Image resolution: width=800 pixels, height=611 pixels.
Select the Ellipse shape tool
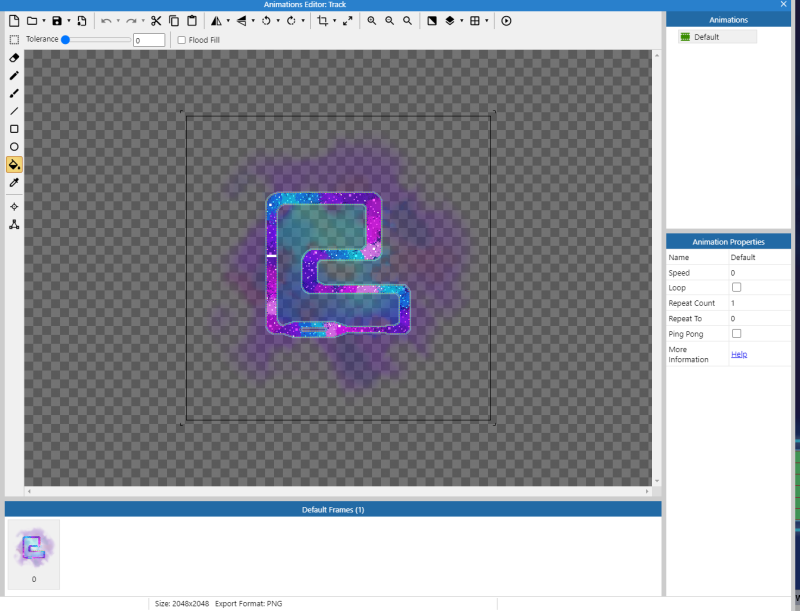click(14, 147)
